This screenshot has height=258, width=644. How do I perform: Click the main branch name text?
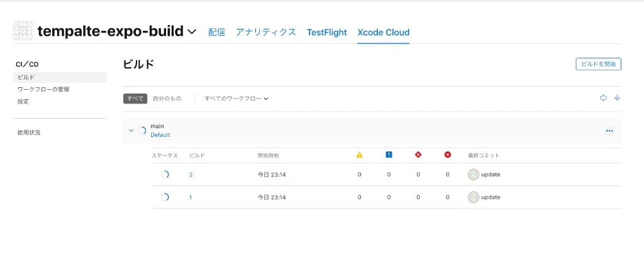[157, 126]
